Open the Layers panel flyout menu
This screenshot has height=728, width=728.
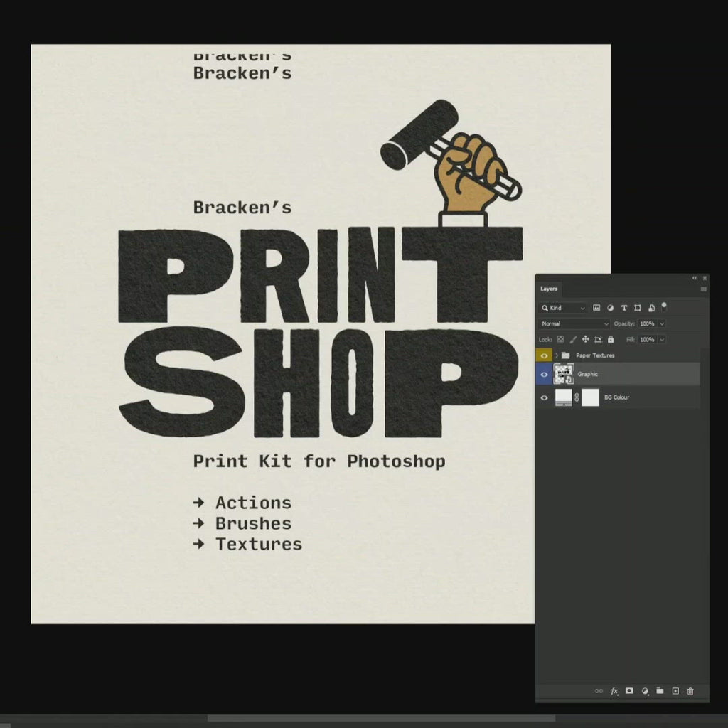tap(704, 289)
